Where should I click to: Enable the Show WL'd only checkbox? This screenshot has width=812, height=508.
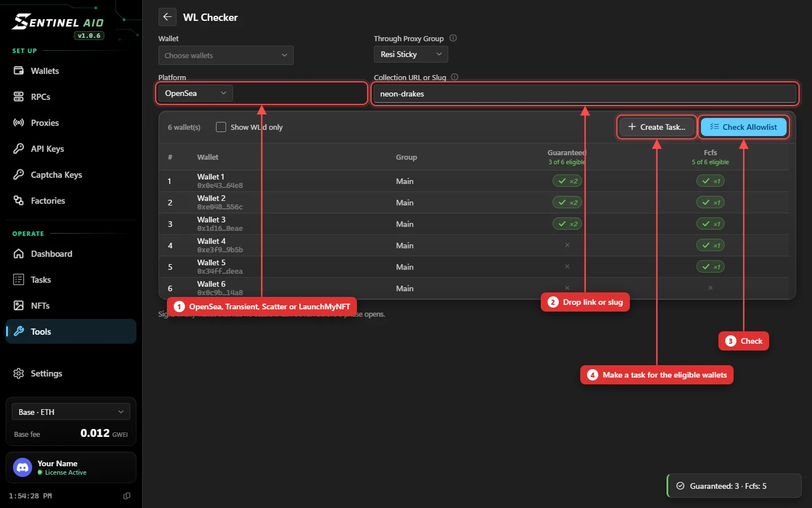pos(221,127)
